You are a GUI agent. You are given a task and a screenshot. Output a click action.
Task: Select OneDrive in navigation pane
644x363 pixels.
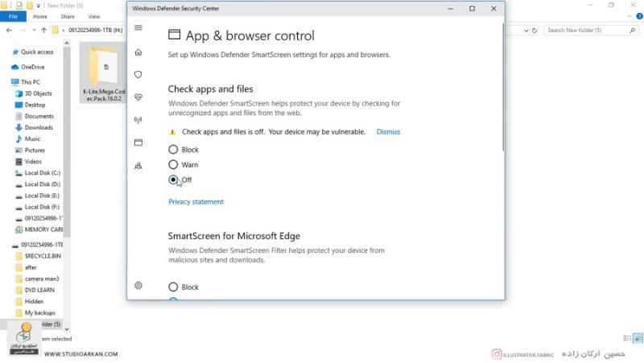click(x=28, y=67)
